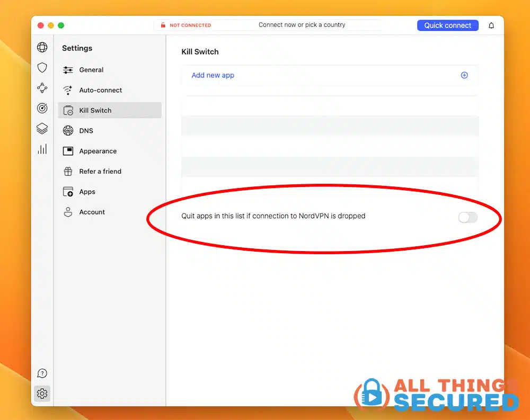Open the stacked layers sidebar icon

42,129
